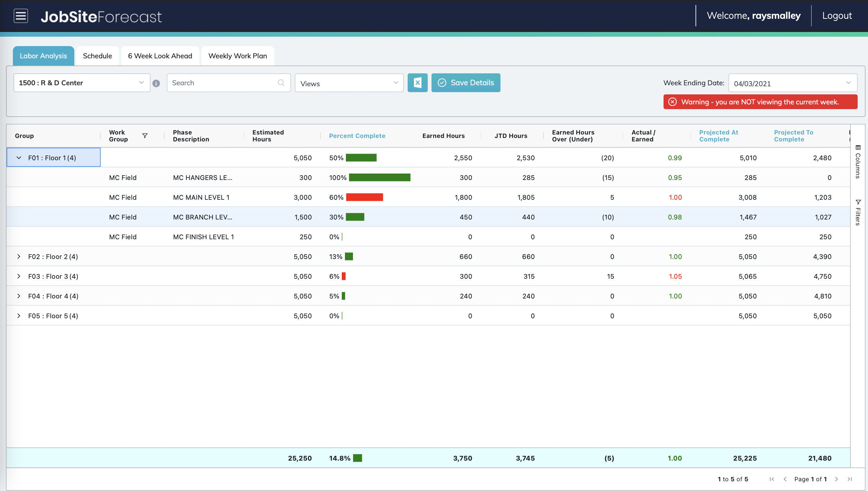Open the hamburger menu icon
This screenshot has width=868, height=491.
(x=21, y=16)
